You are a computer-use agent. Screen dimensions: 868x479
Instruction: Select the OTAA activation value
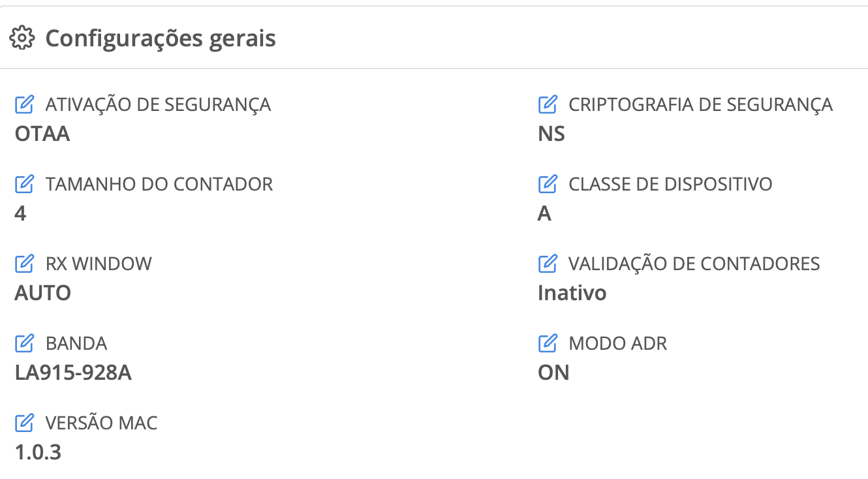click(42, 134)
